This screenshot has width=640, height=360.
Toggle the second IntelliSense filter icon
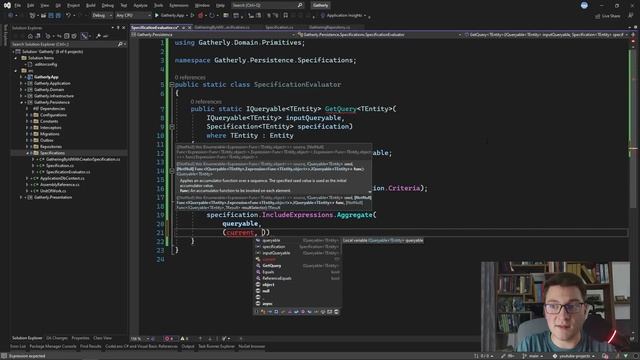pos(263,312)
